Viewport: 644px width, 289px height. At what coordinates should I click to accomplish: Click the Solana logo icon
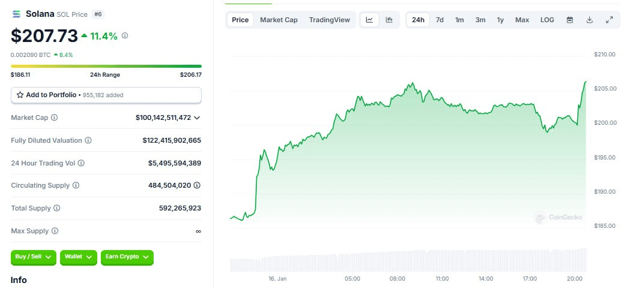coord(16,14)
